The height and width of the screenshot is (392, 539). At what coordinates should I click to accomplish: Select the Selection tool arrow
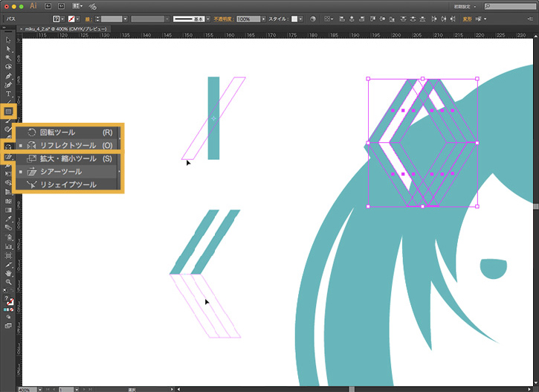[8, 40]
